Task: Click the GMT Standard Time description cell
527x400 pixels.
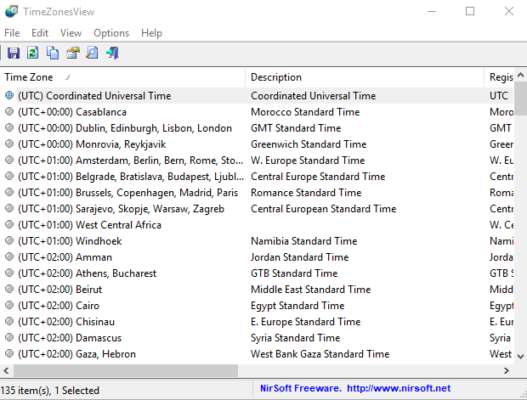Action: click(x=296, y=128)
